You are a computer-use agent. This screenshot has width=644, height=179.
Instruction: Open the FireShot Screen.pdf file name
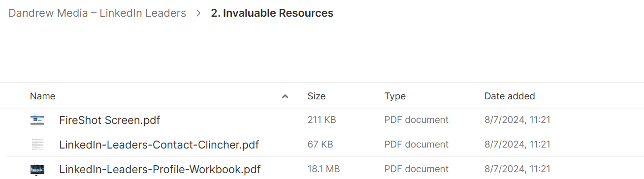[x=110, y=120]
